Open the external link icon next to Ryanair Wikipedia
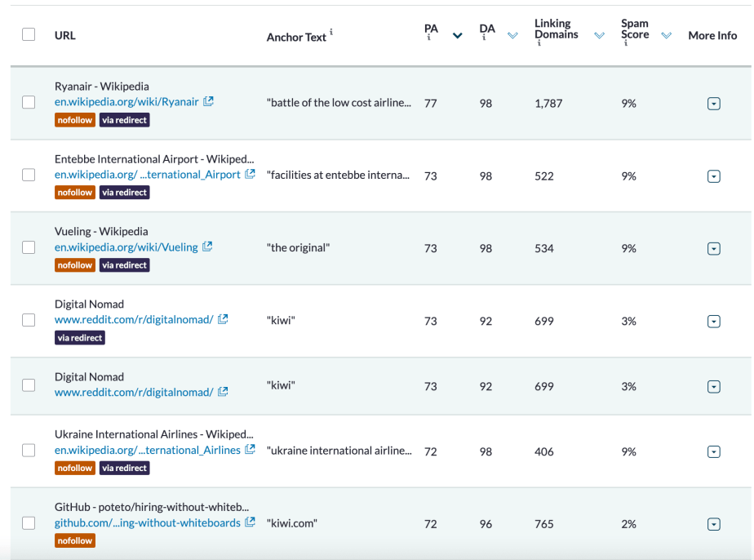Viewport: 754px width, 560px height. (x=209, y=101)
